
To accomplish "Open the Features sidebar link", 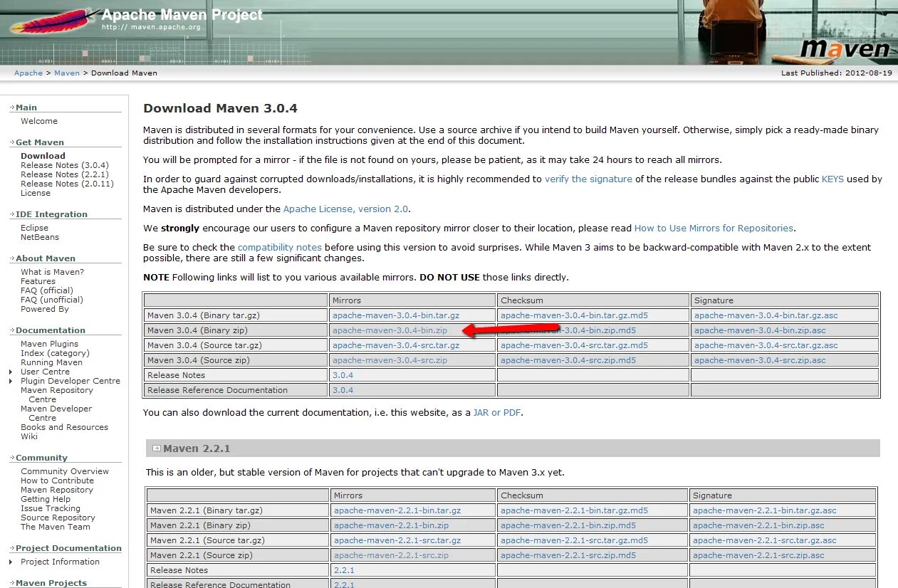I will (38, 281).
